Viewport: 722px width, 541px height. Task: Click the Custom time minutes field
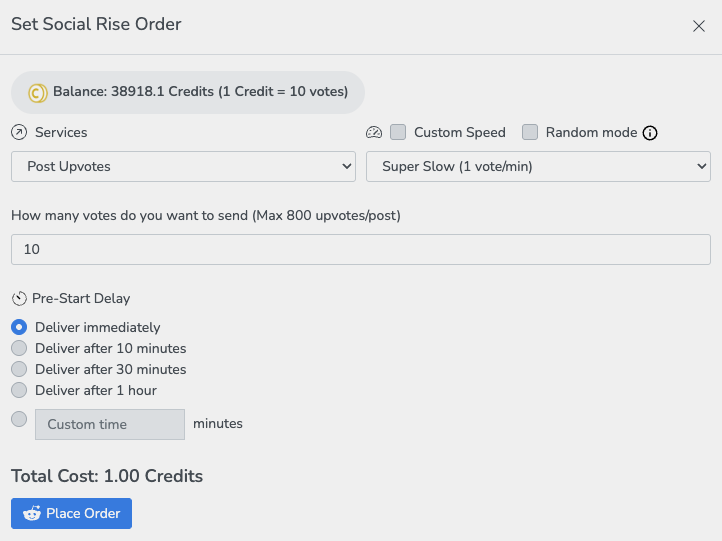[110, 425]
